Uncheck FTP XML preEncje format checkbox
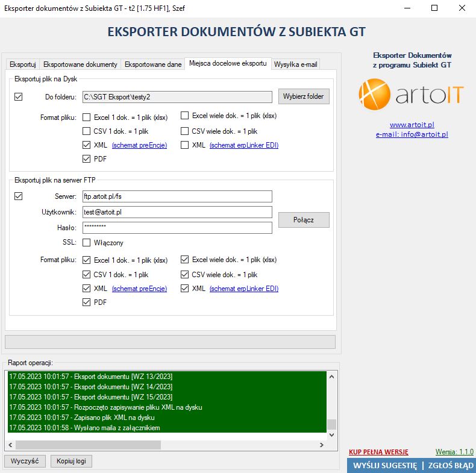The width and height of the screenshot is (476, 473). click(87, 288)
